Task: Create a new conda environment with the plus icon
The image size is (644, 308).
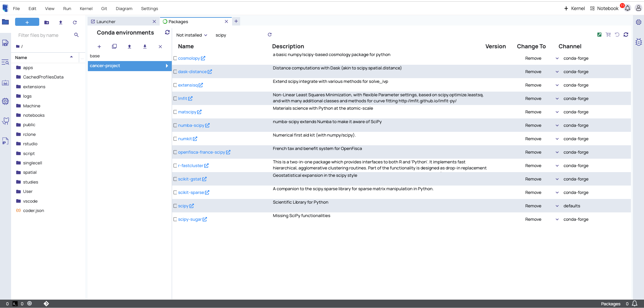Action: pos(99,47)
